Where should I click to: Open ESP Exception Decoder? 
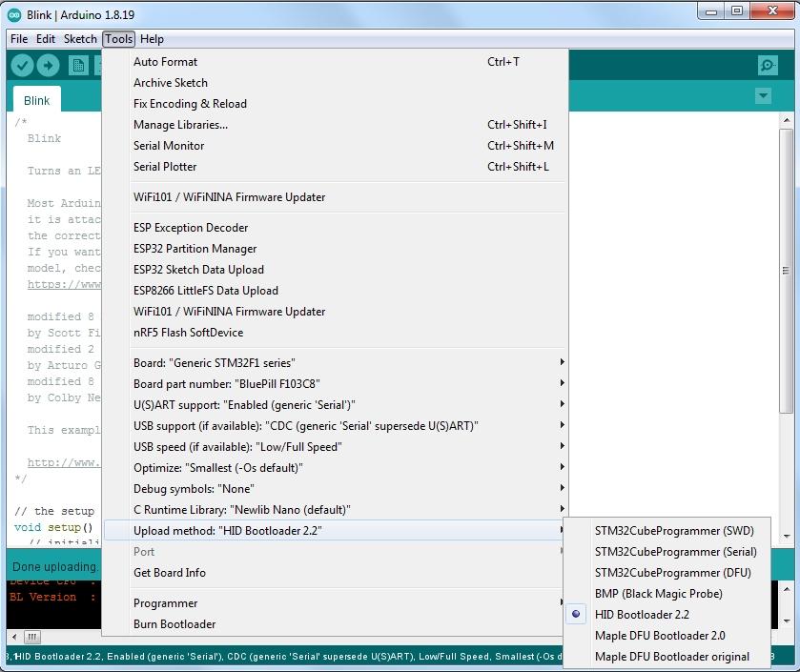coord(336,228)
